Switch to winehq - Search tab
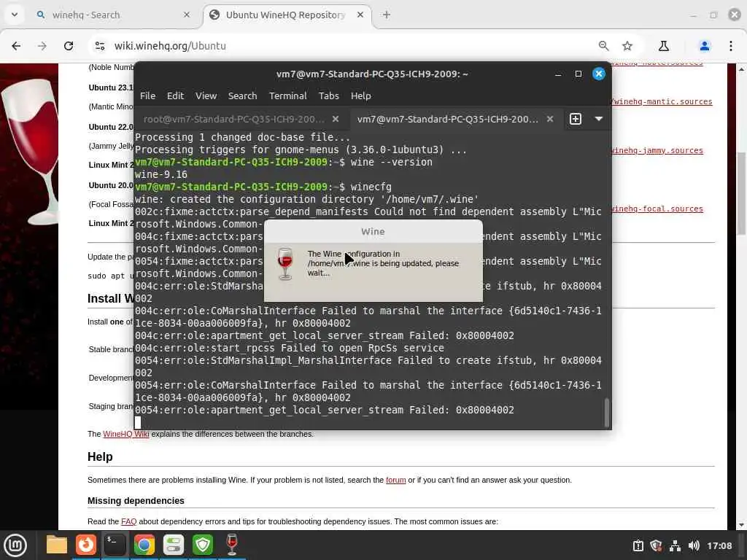Viewport: 747px width, 560px height. (x=113, y=15)
